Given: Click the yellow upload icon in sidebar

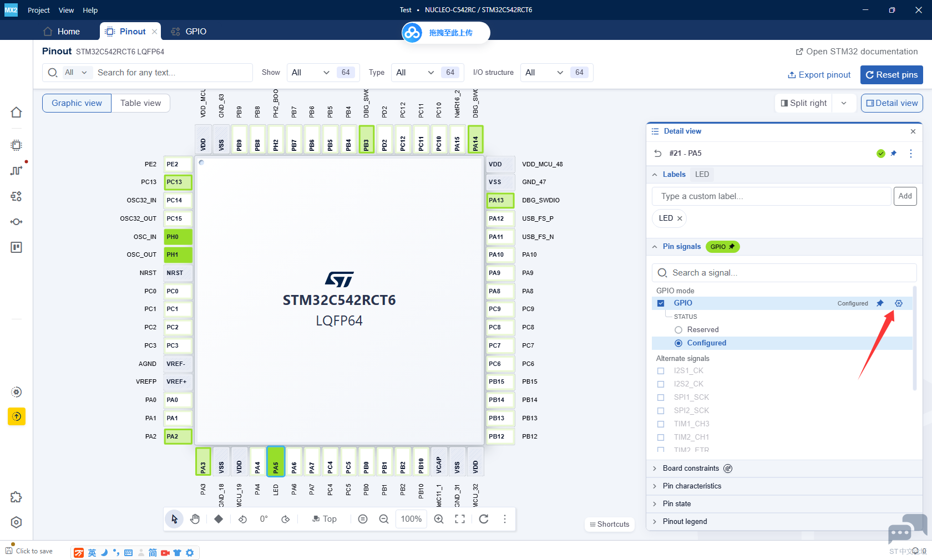Looking at the screenshot, I should [17, 416].
